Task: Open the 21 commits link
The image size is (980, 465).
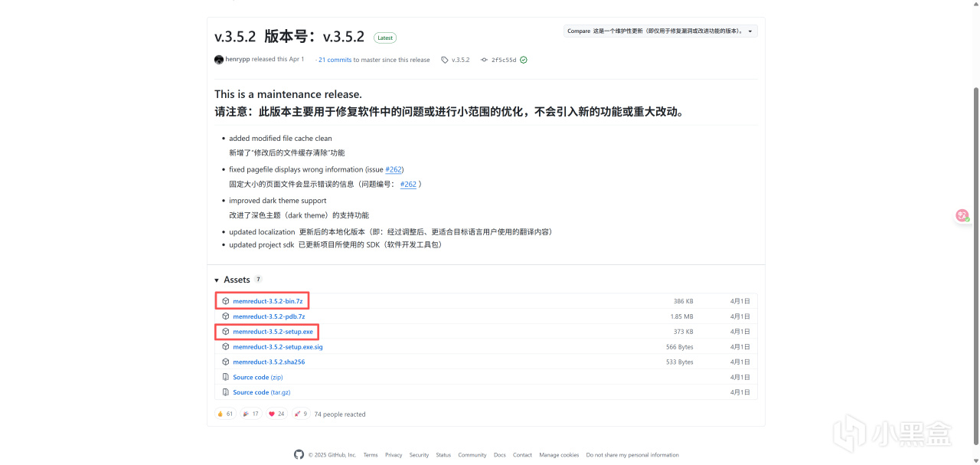Action: pos(335,60)
